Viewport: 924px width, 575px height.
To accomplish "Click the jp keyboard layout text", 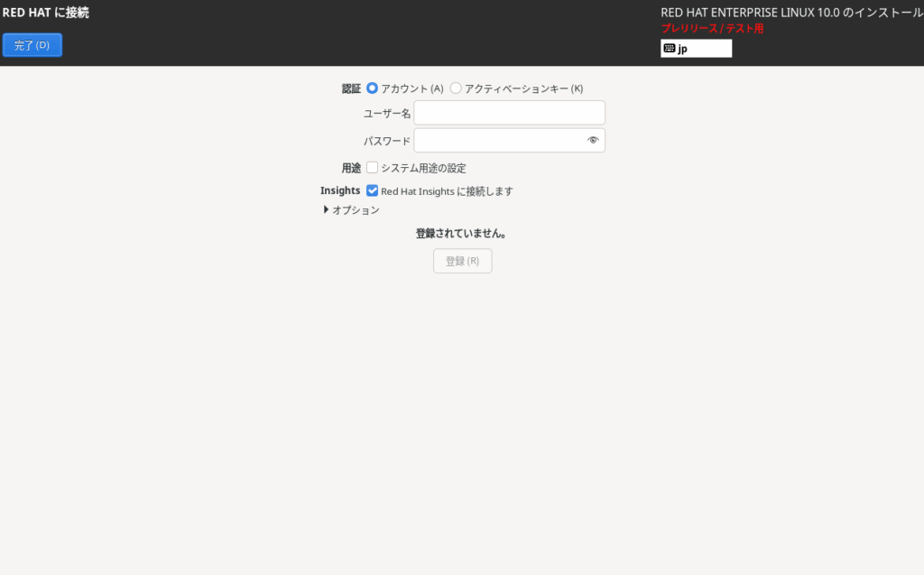I will [683, 49].
